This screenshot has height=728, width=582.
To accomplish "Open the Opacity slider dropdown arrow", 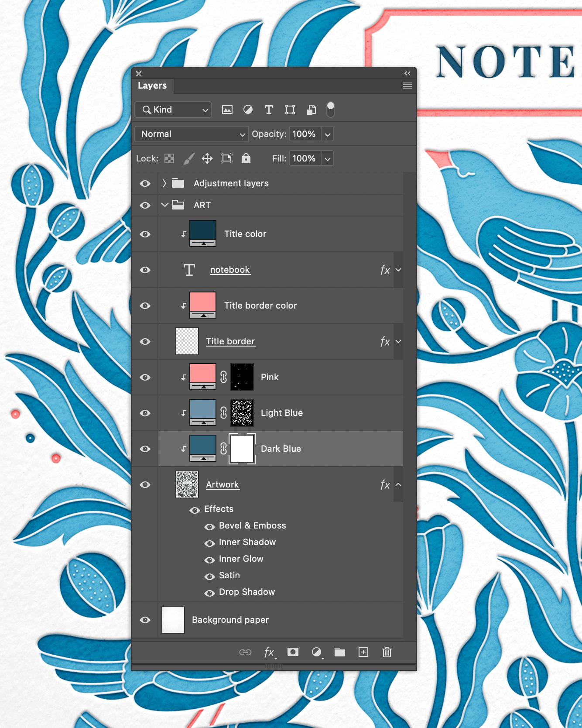I will pyautogui.click(x=328, y=134).
